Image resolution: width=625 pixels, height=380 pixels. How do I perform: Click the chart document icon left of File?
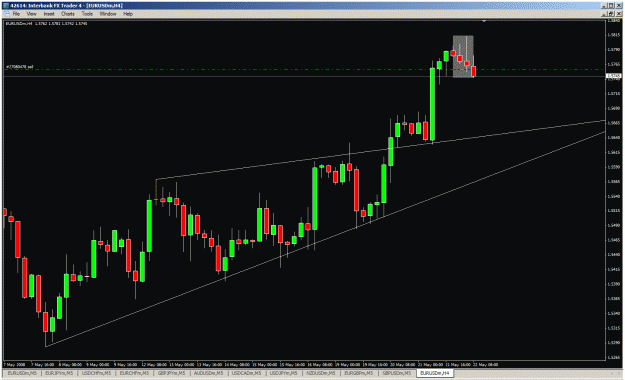6,14
